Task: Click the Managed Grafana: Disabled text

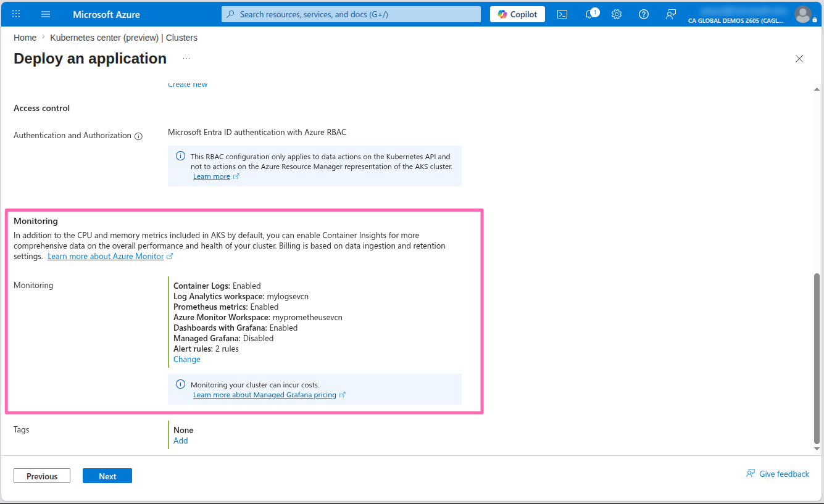Action: [x=223, y=338]
